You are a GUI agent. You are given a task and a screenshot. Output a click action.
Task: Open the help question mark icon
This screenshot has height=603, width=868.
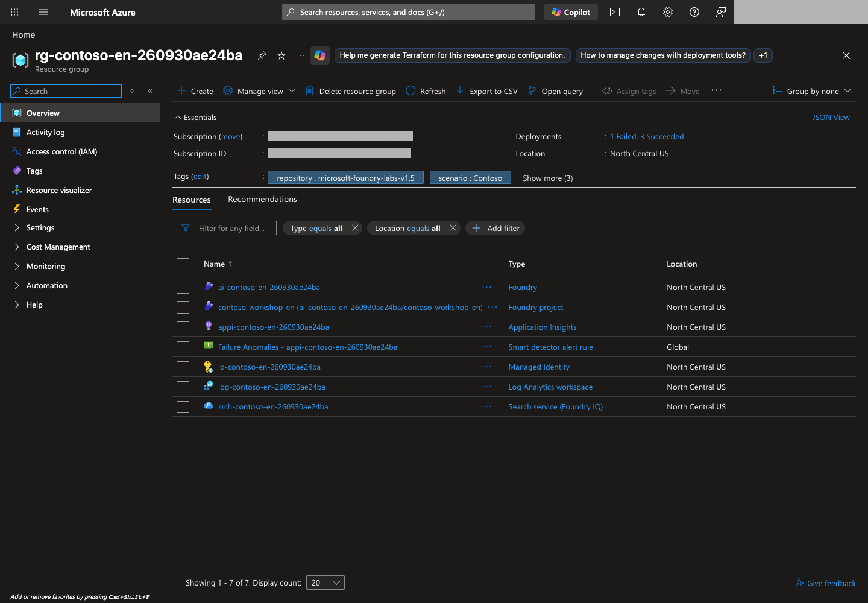(x=694, y=12)
